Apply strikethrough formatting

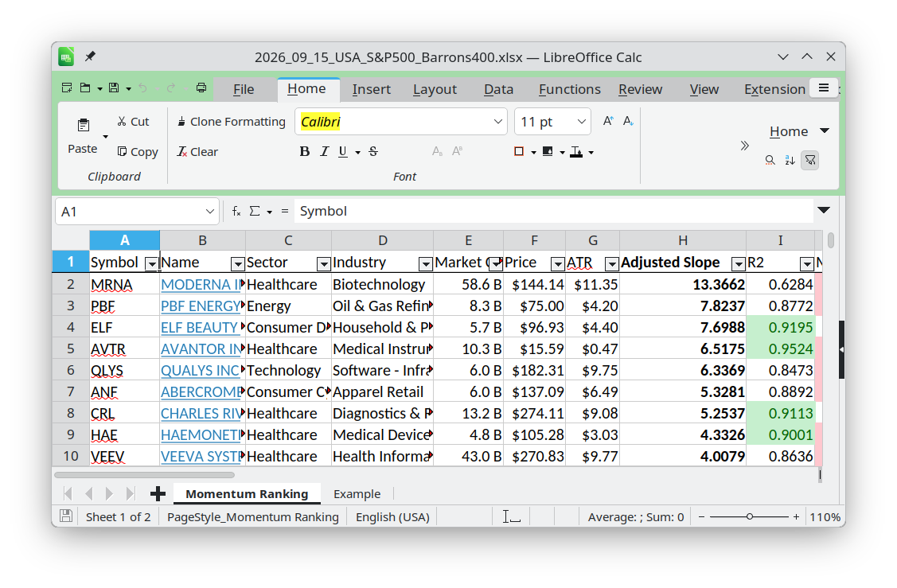pyautogui.click(x=373, y=152)
